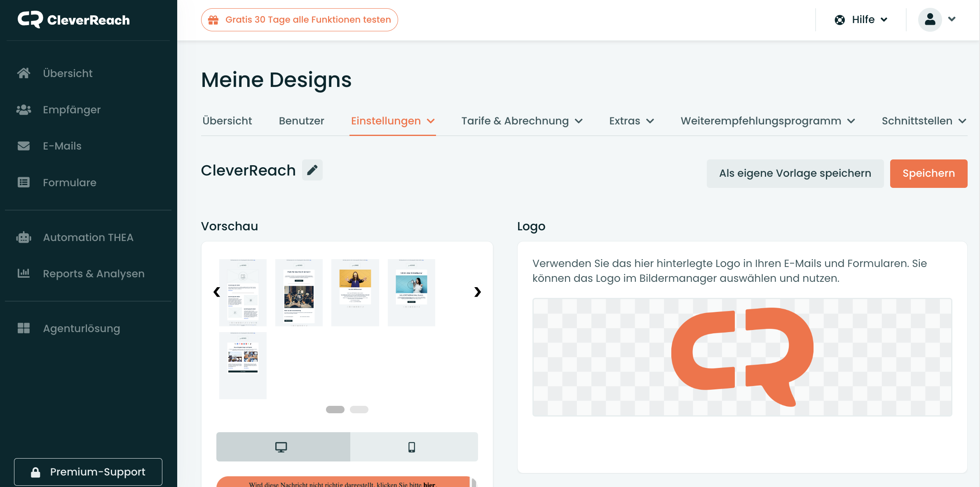The height and width of the screenshot is (487, 980).
Task: Click the lock icon on Premium-Support
Action: point(35,472)
